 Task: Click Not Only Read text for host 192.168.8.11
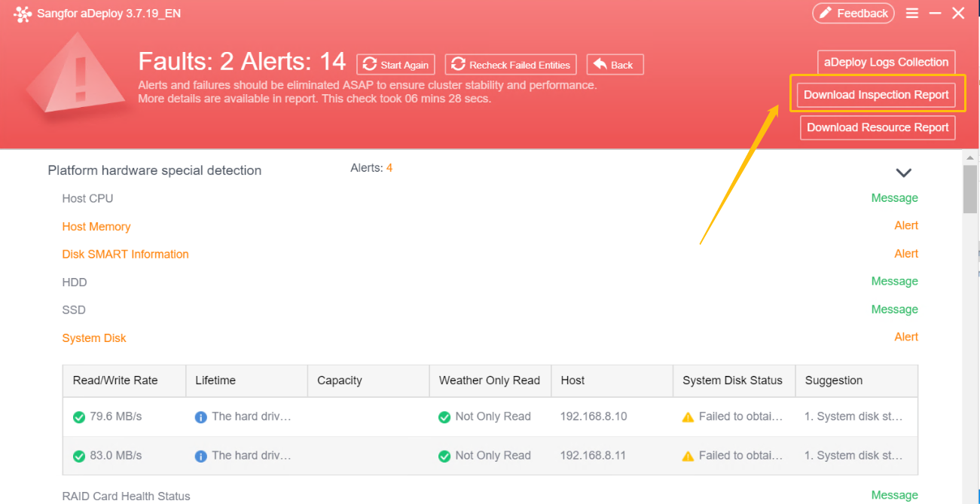tap(493, 456)
